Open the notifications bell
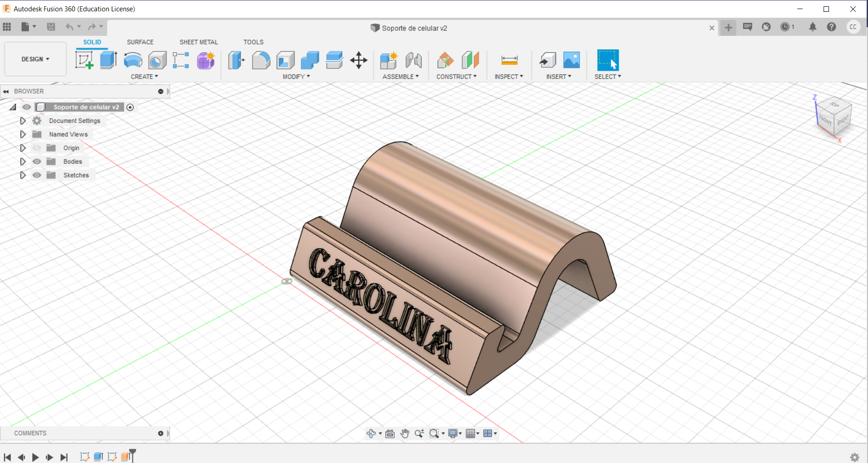This screenshot has height=463, width=868. click(x=813, y=27)
